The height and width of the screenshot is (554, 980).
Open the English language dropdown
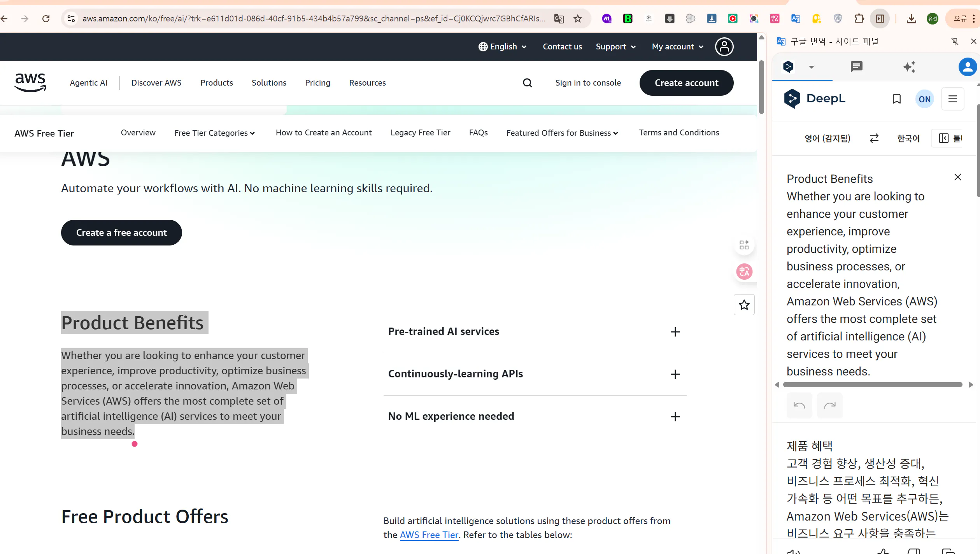503,47
